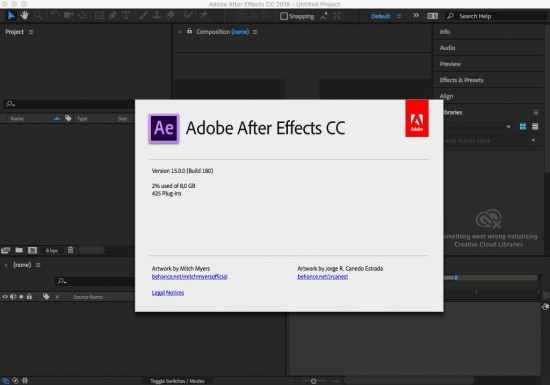Click Toggle Switches / Modes button
550x385 pixels.
pyautogui.click(x=177, y=381)
